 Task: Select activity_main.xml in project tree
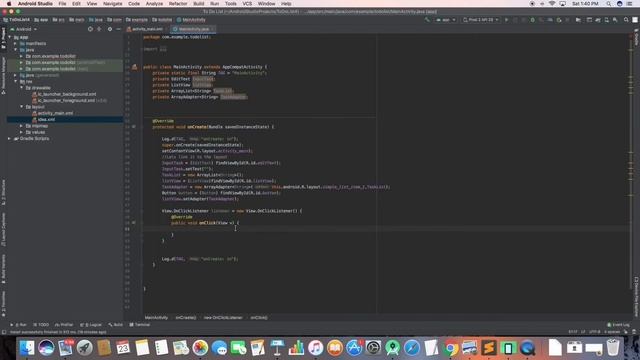pos(53,113)
